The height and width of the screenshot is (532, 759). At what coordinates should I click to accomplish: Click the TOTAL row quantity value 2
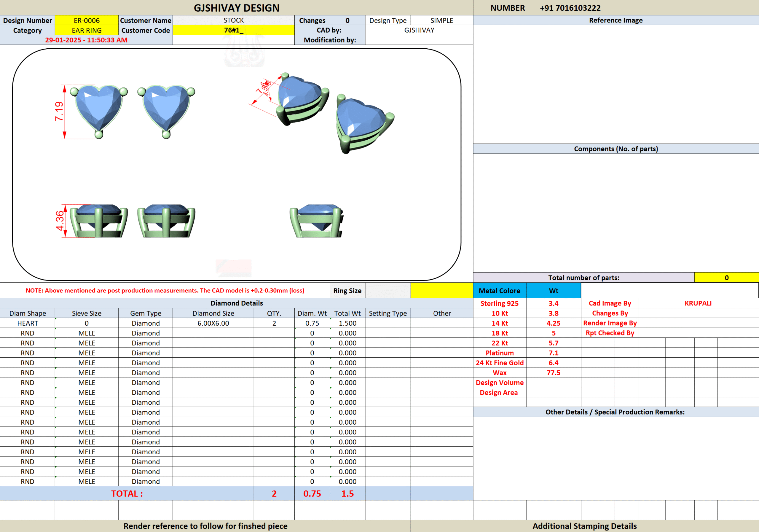tap(274, 494)
